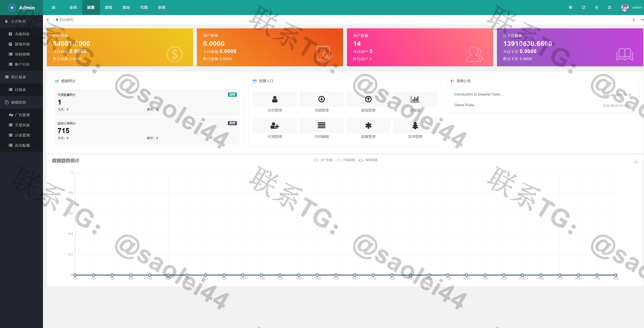Open the 系统 top menu

click(x=162, y=8)
